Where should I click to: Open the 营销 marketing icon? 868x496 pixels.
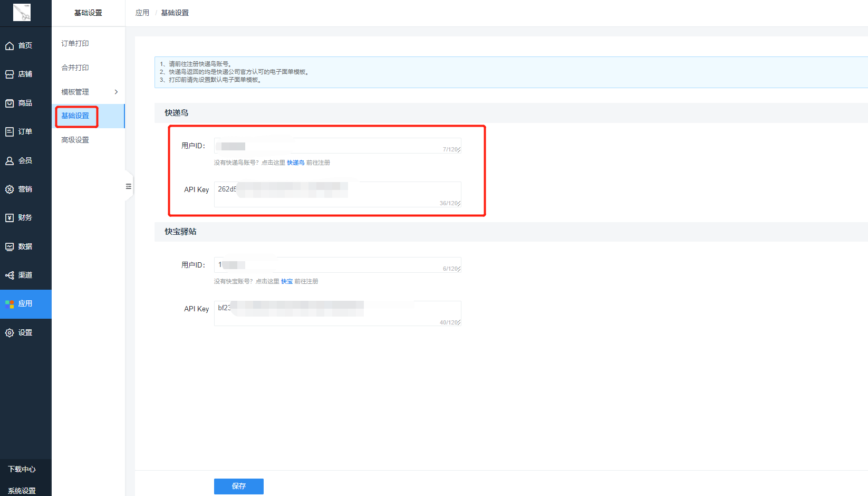[9, 189]
